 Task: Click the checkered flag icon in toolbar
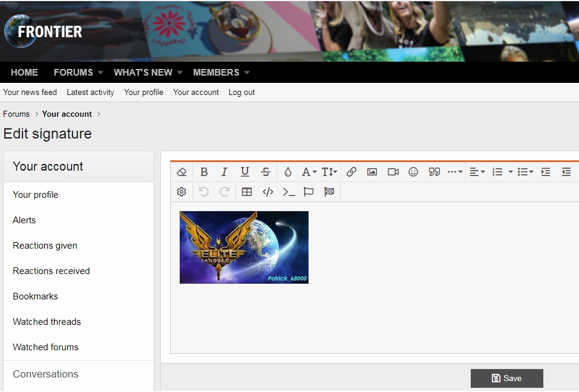tap(329, 192)
